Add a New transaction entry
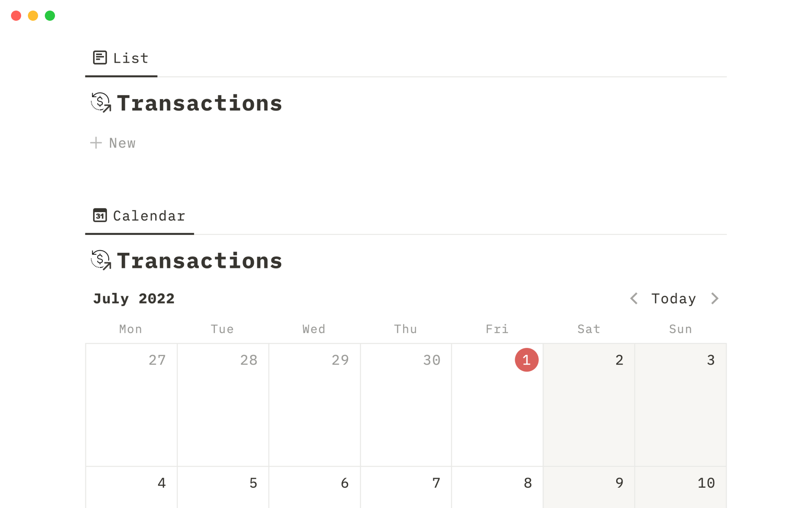 point(122,143)
